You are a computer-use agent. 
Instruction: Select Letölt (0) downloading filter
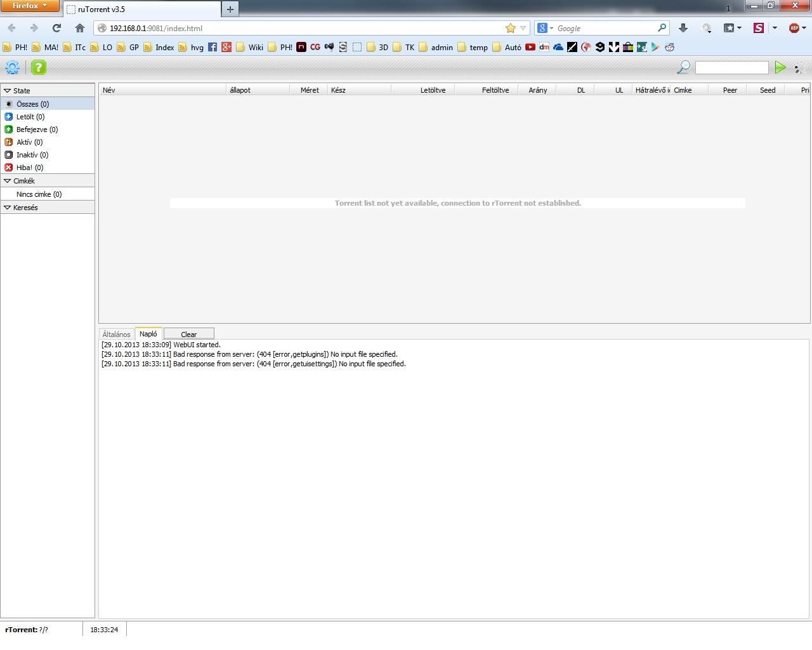coord(48,117)
